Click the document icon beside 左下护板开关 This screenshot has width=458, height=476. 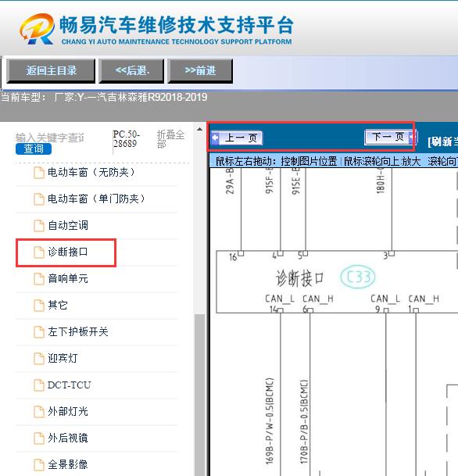click(39, 332)
